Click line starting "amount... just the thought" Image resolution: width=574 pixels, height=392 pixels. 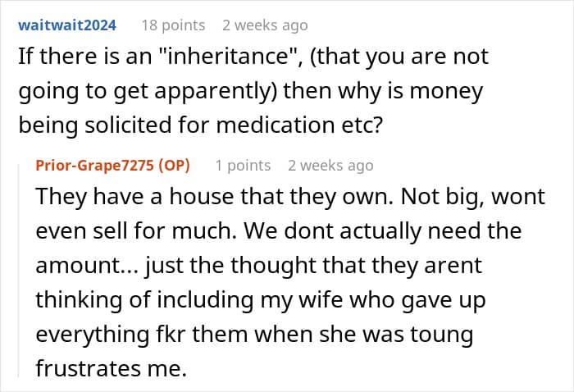(x=258, y=266)
